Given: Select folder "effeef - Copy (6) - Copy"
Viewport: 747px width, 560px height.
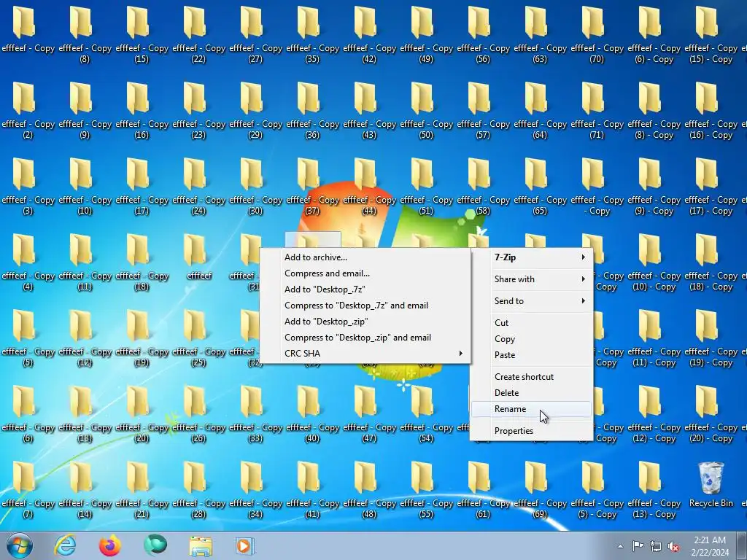Looking at the screenshot, I should (654, 35).
